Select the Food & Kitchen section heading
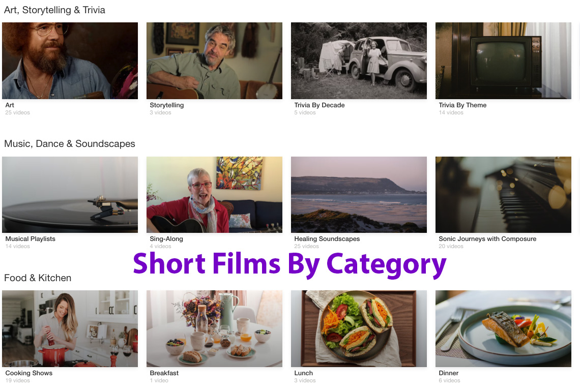The width and height of the screenshot is (580, 392). coord(38,278)
